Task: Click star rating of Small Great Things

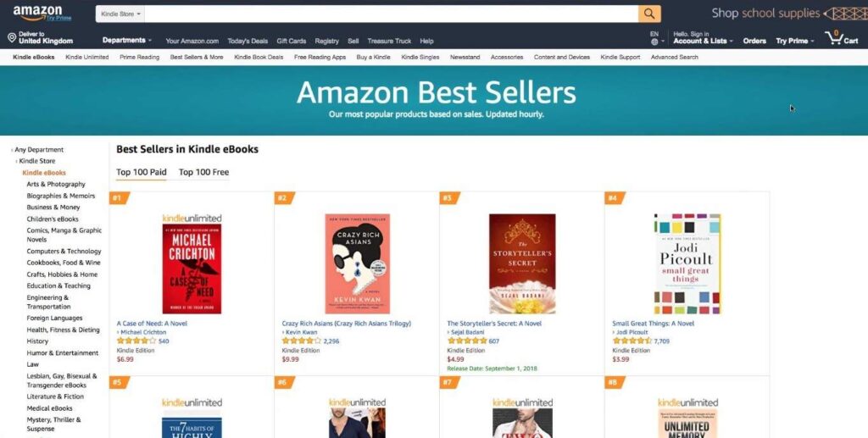Action: pos(632,341)
